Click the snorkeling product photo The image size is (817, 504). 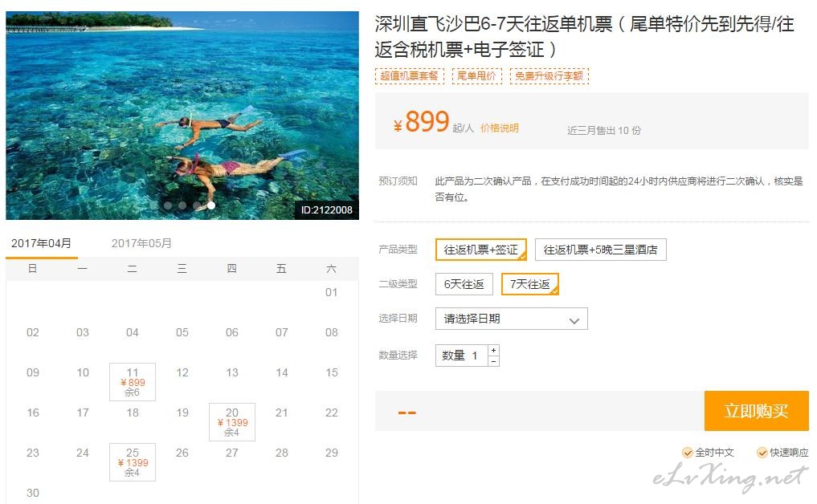[182, 116]
